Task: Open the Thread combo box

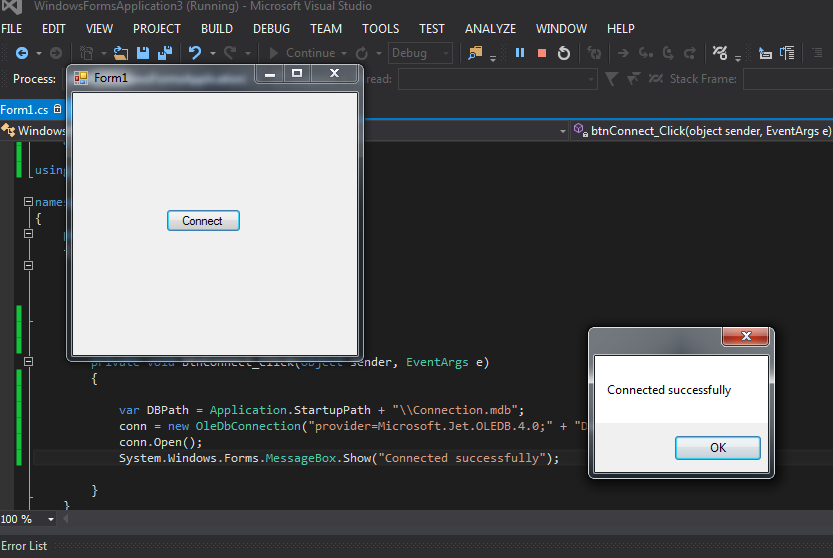Action: tap(498, 79)
